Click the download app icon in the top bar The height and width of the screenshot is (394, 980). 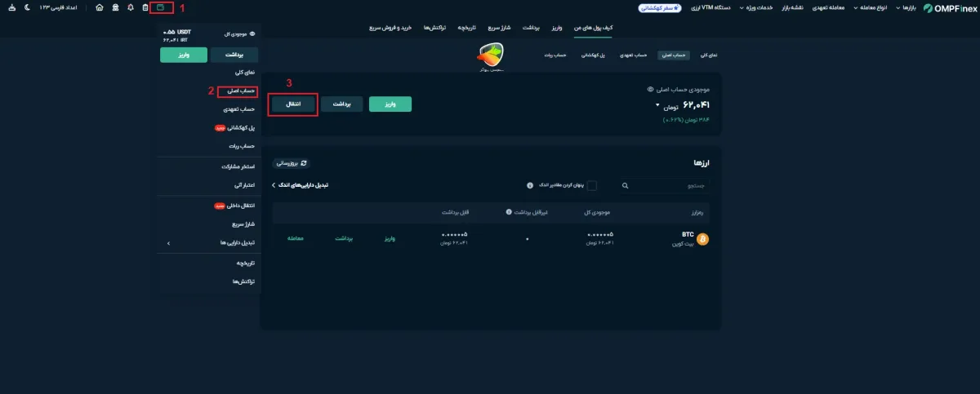tap(11, 7)
